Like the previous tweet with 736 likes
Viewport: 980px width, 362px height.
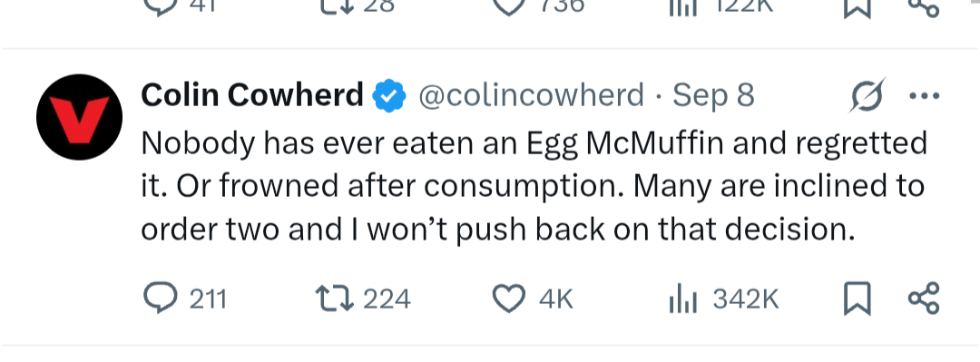tap(539, 5)
